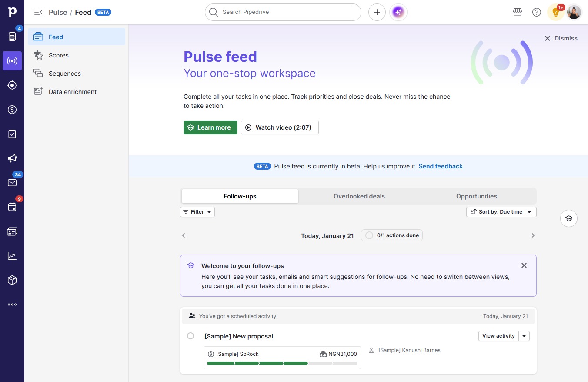
Task: Click the Today, January 21 date heading
Action: [x=327, y=236]
